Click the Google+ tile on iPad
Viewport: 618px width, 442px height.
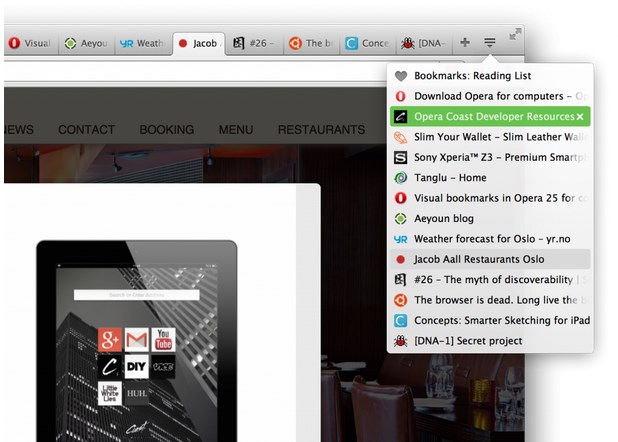click(x=110, y=339)
